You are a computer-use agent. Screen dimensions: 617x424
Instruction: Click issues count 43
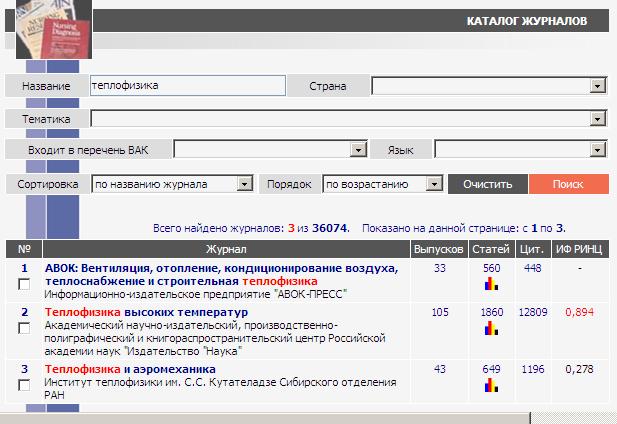(440, 369)
